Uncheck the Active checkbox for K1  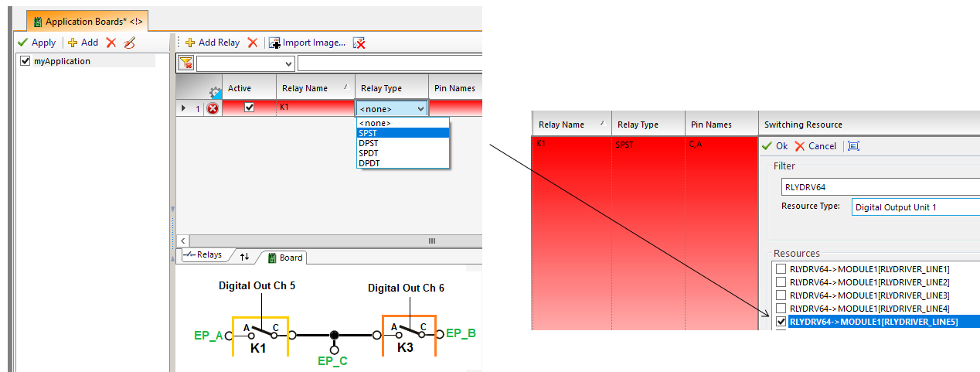point(249,108)
